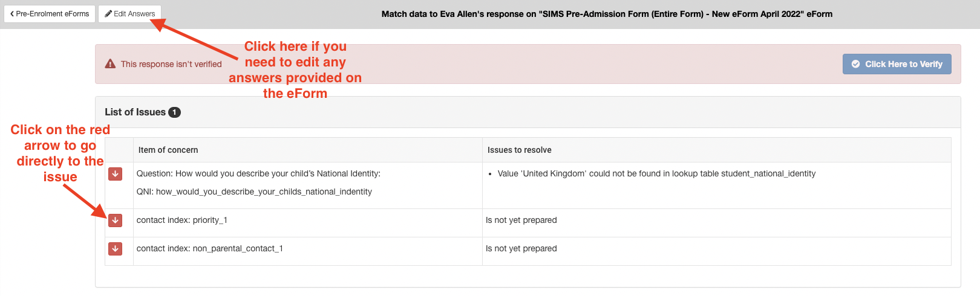Click 'contact index: priority_1' row text
The width and height of the screenshot is (980, 296).
pos(182,220)
